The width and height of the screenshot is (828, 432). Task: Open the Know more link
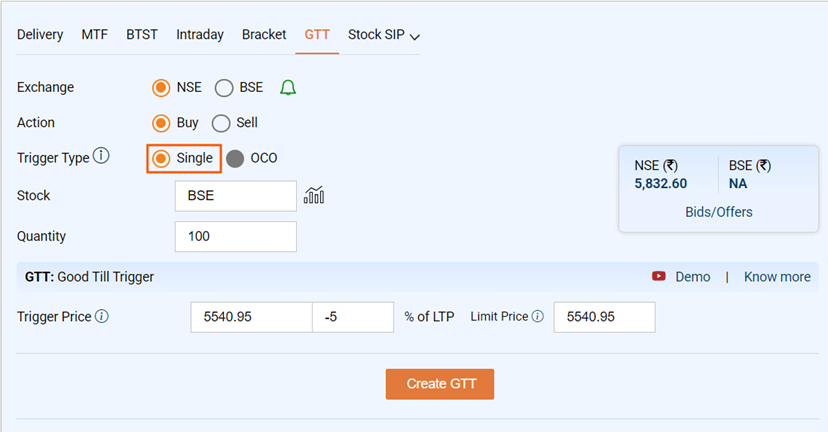coord(777,277)
